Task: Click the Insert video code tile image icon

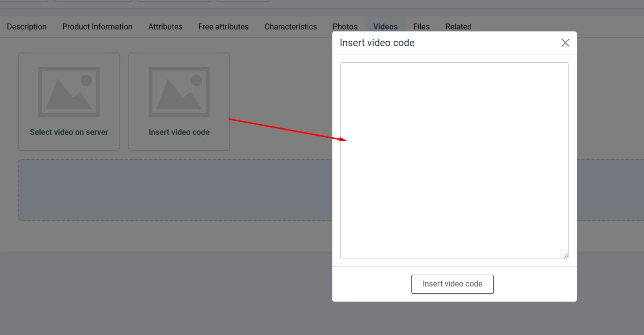Action: pos(179,92)
